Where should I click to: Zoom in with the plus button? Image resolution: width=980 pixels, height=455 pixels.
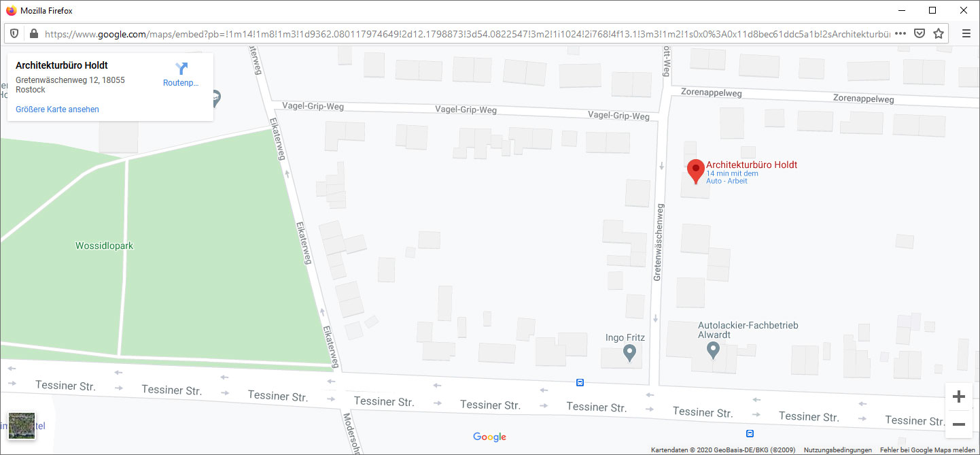(x=959, y=397)
